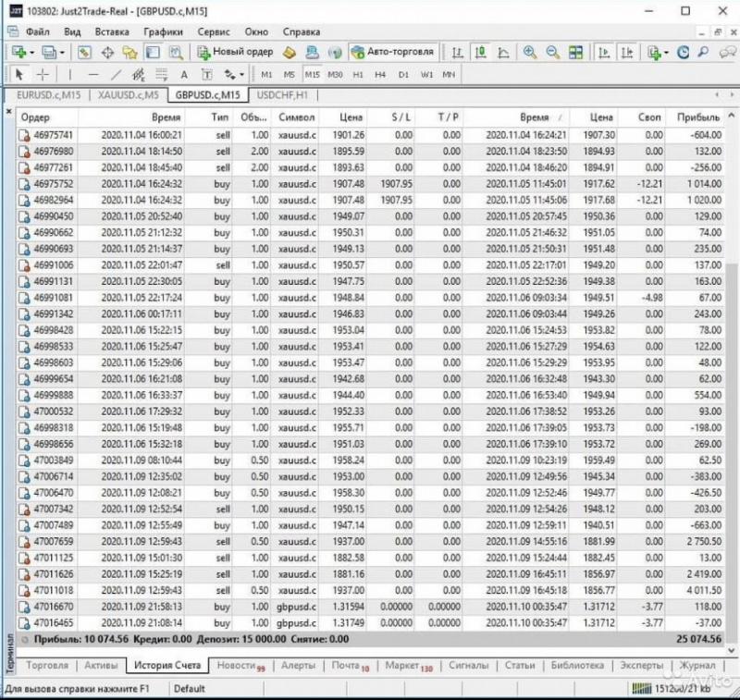Screen dimensions: 740x700
Task: Open the Strategy Tester toolbar icon
Action: coord(176,53)
